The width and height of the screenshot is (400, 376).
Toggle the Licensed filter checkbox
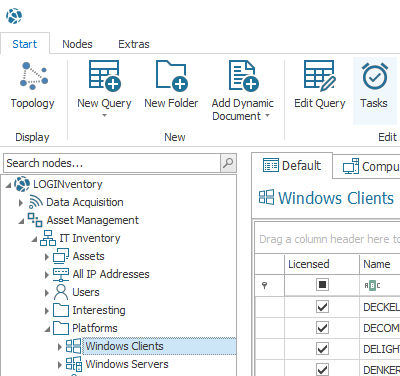(322, 285)
